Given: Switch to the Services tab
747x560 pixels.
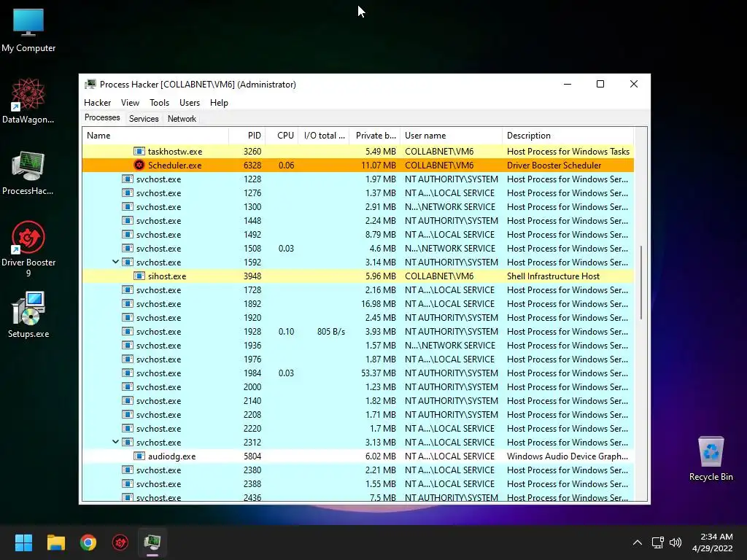Looking at the screenshot, I should [x=144, y=119].
